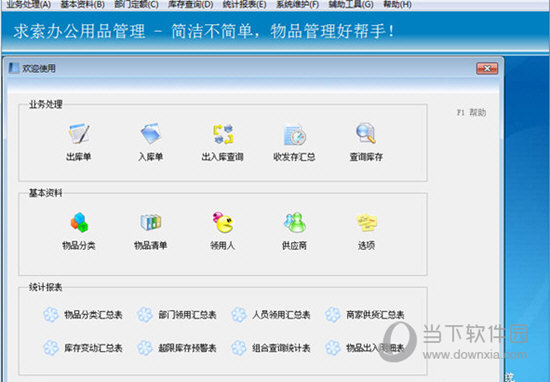Image resolution: width=550 pixels, height=382 pixels.
Task: Open the 辅助工具(G) menu
Action: click(351, 5)
